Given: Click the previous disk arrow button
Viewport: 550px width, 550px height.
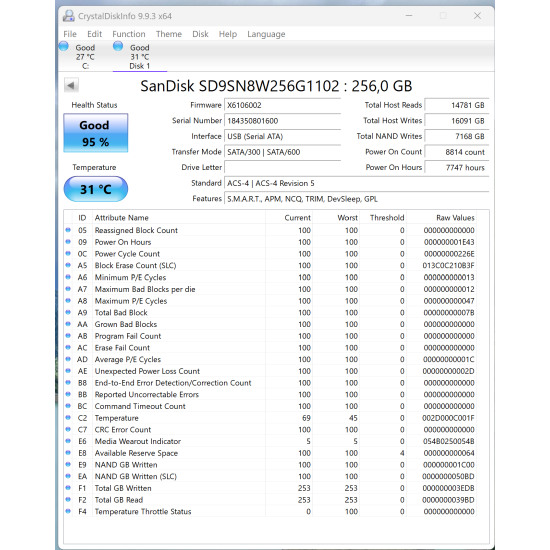Looking at the screenshot, I should click(71, 85).
